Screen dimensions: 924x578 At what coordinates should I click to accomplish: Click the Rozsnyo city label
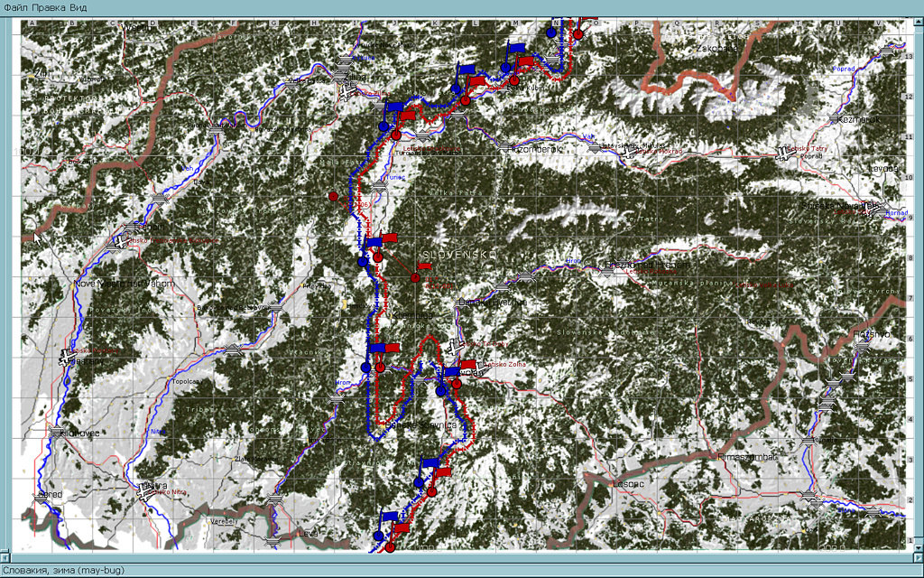point(872,334)
